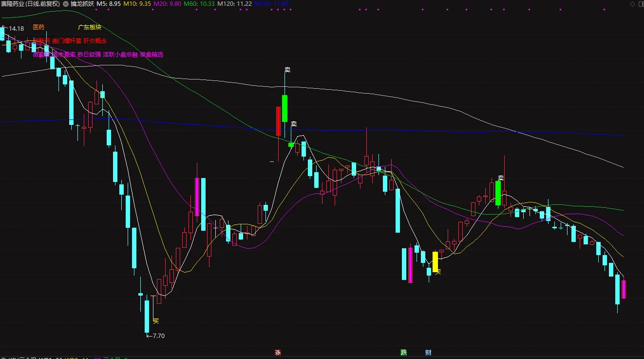Viewport: 644px width, 359px height.
Task: Open the 广东板块 region tag
Action: [90, 27]
